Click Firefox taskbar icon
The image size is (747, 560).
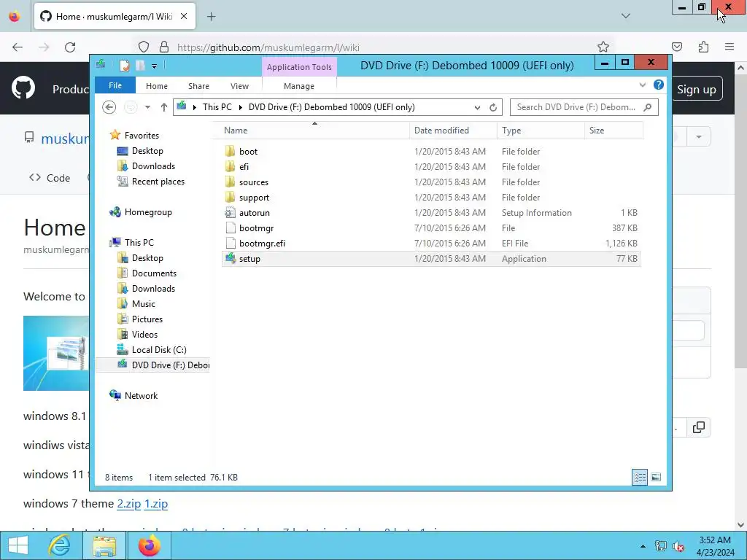[149, 545]
